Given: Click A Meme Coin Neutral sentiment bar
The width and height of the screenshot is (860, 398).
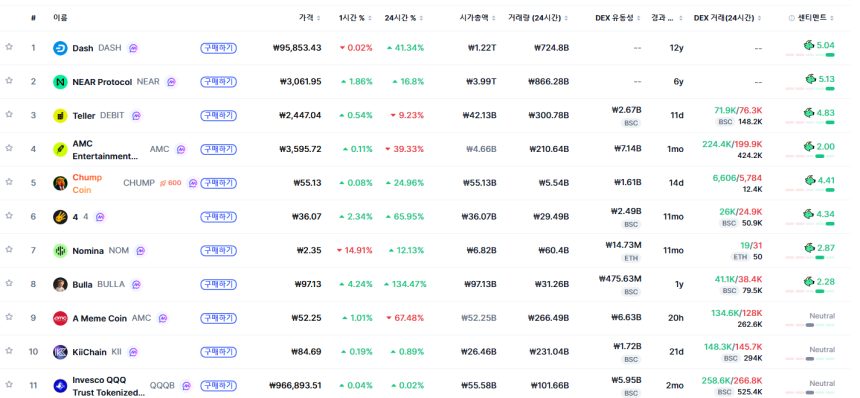Looking at the screenshot, I should click(810, 325).
